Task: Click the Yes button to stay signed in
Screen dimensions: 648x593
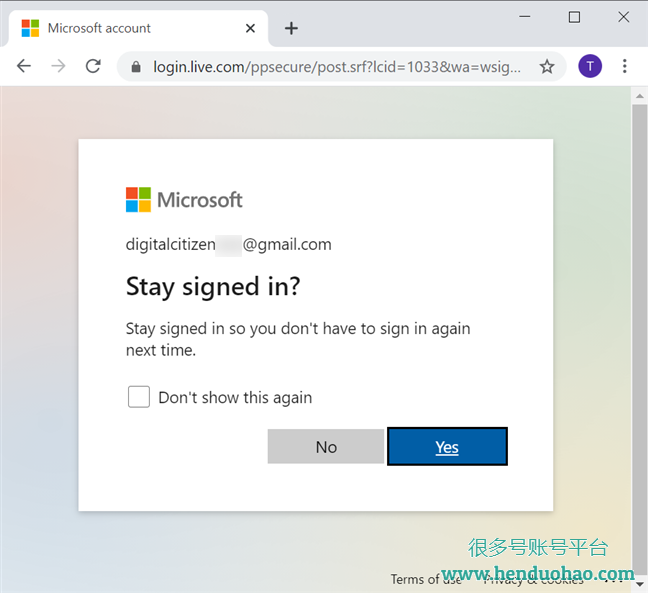Action: pyautogui.click(x=447, y=446)
